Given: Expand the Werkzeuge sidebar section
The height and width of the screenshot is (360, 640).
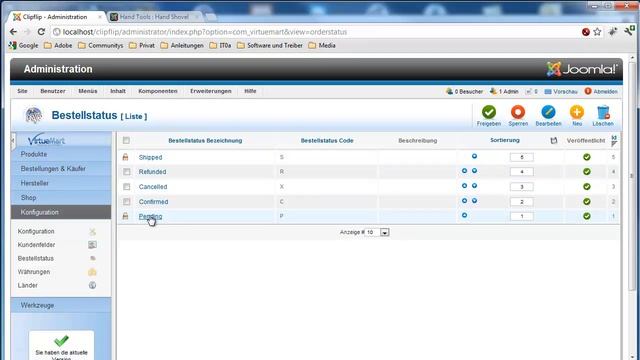Looking at the screenshot, I should point(61,305).
